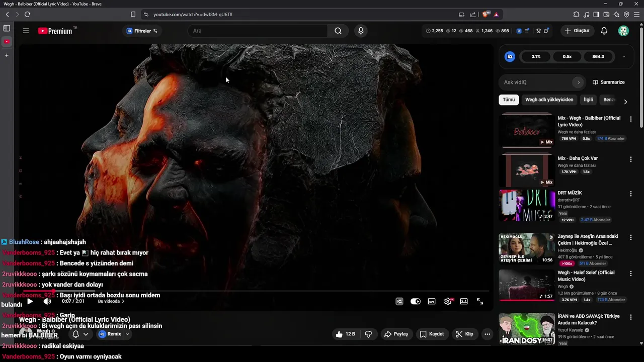Open the player settings gear
Image resolution: width=644 pixels, height=362 pixels.
(448, 301)
